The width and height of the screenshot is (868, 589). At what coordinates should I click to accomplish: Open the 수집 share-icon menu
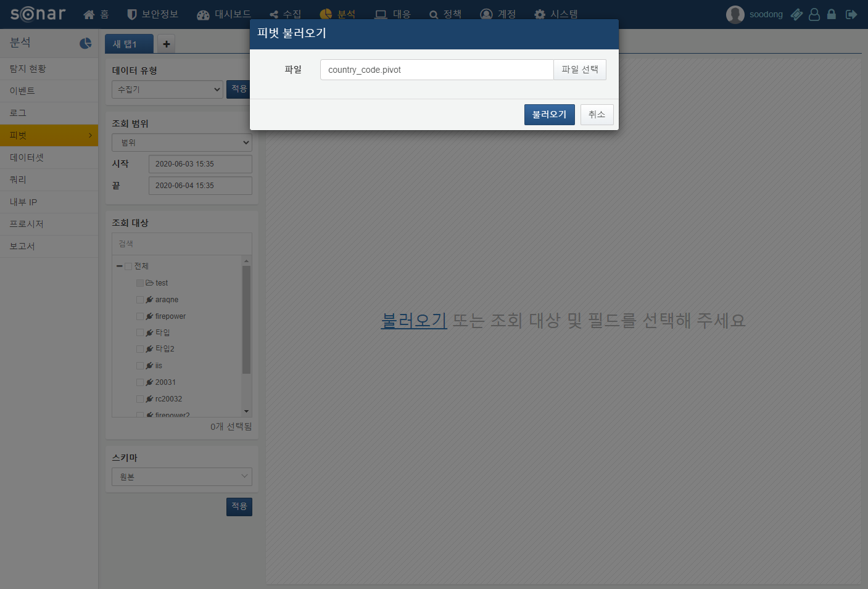pyautogui.click(x=286, y=14)
